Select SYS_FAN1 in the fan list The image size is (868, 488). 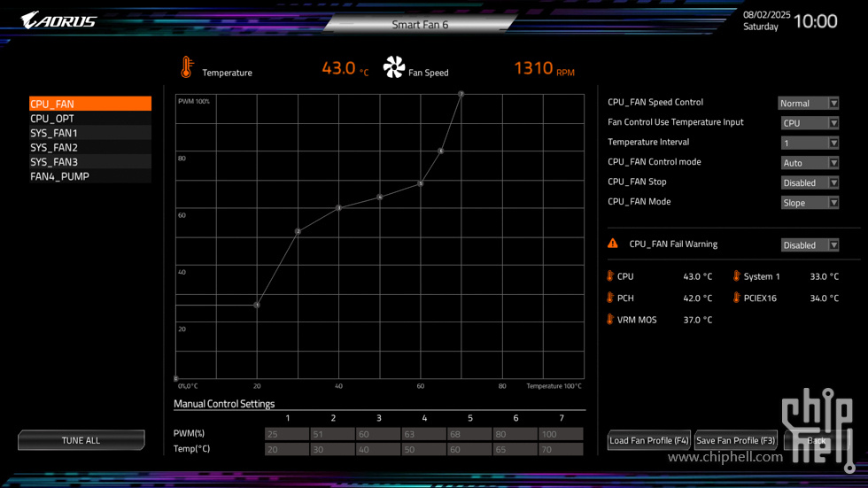90,133
